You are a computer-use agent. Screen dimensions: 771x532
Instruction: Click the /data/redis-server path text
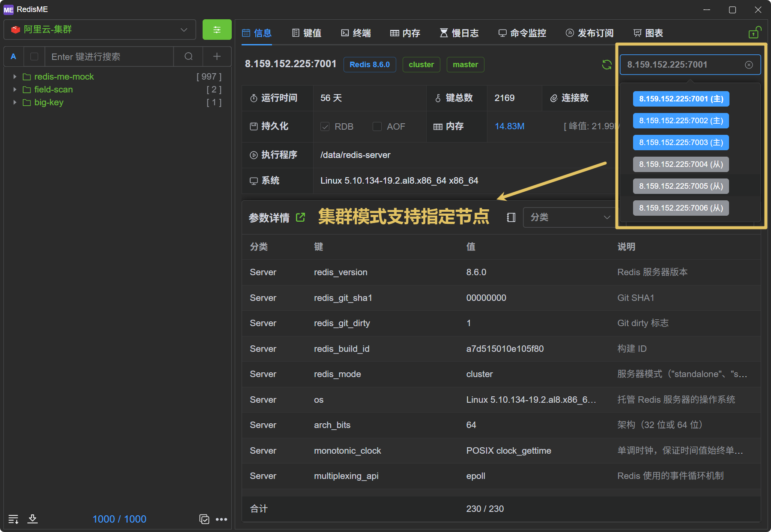356,155
